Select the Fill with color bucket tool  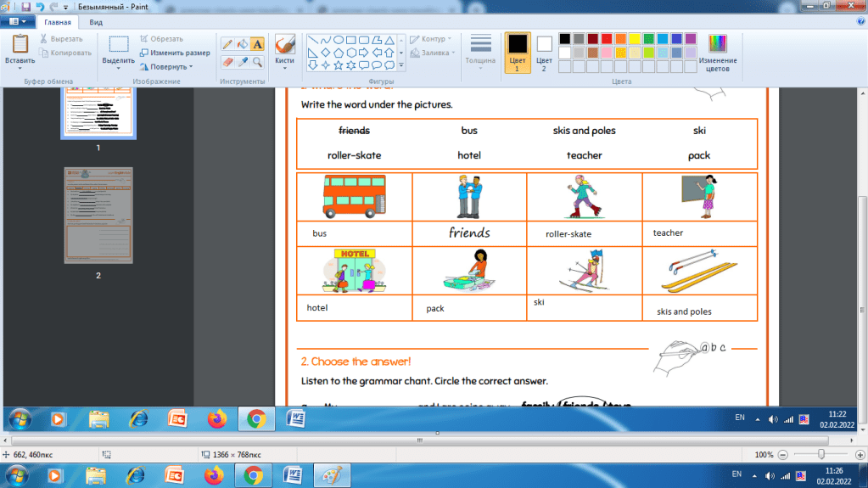(242, 43)
